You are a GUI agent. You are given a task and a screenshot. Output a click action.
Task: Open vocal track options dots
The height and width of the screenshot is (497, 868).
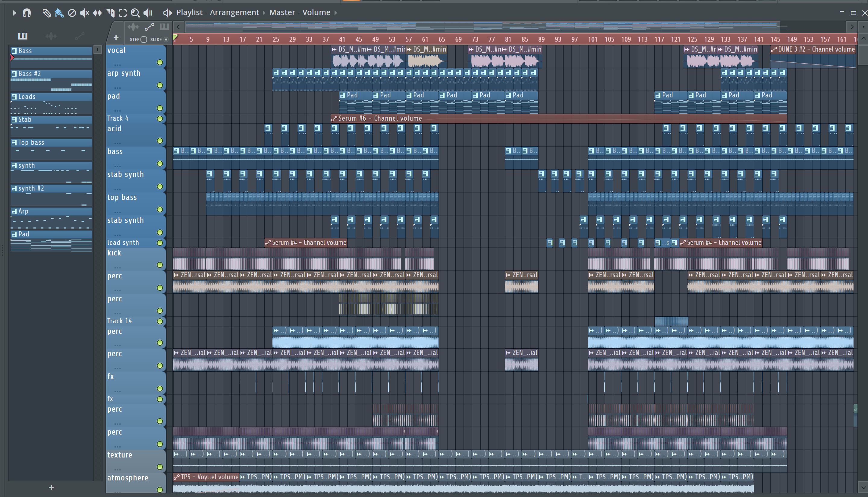(117, 65)
